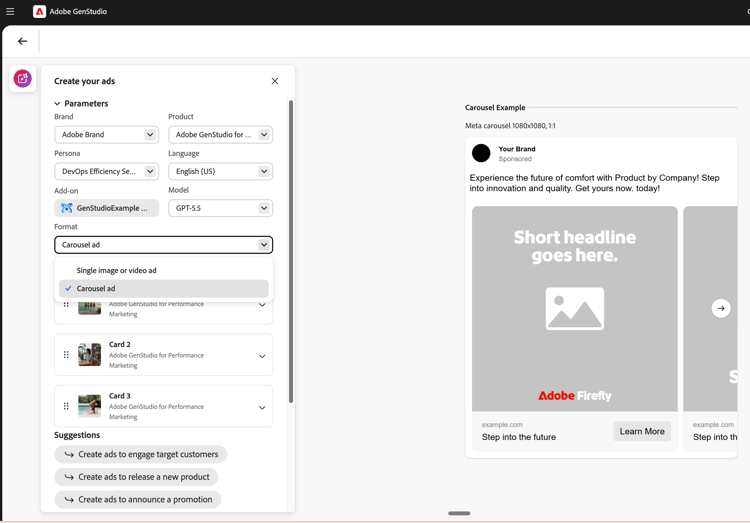
Task: Click the Carousel Example heading
Action: pos(495,108)
